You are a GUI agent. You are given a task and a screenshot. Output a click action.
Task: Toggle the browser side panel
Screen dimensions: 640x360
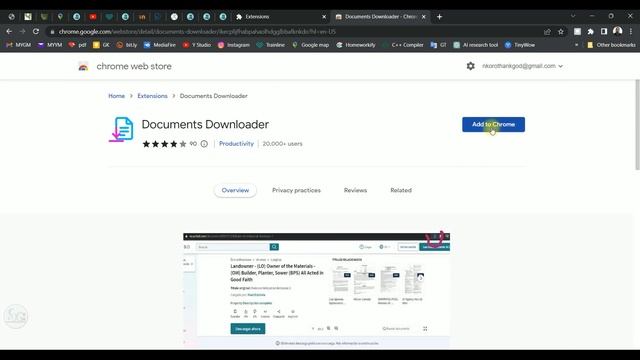point(604,31)
